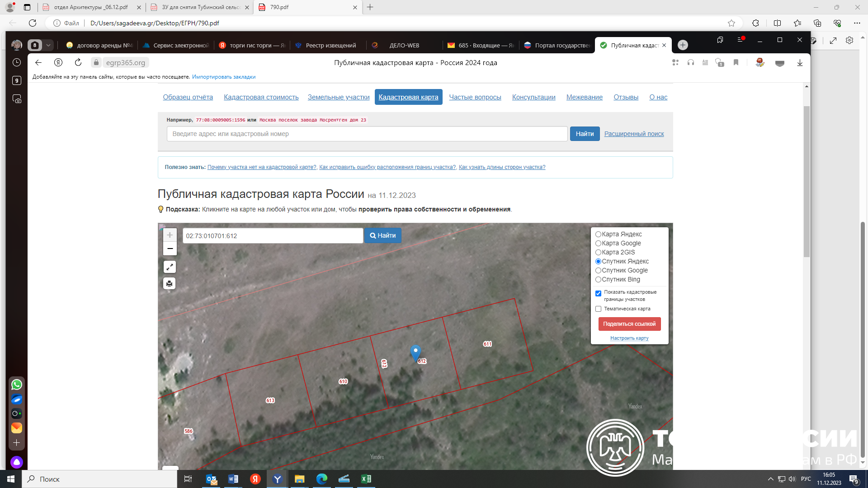Open the downloads arrow icon in browser toolbar

click(x=800, y=63)
